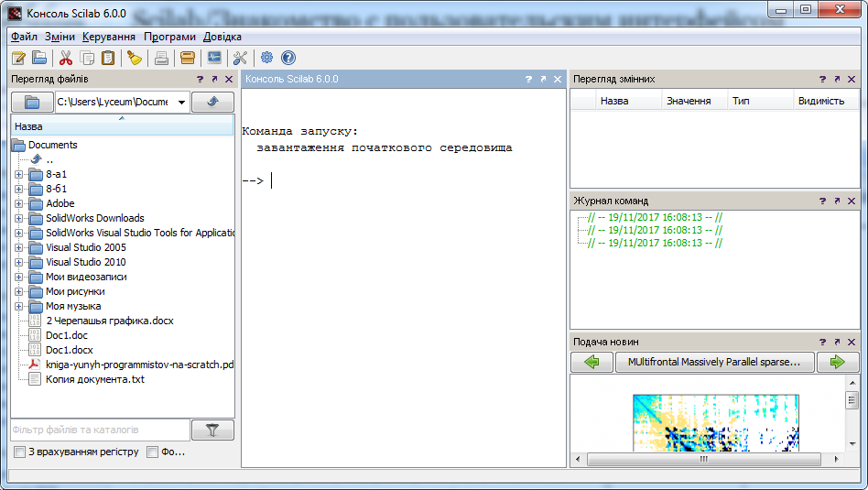Image resolution: width=868 pixels, height=490 pixels.
Task: Click the news feed horizontal scrollbar
Action: coord(703,459)
